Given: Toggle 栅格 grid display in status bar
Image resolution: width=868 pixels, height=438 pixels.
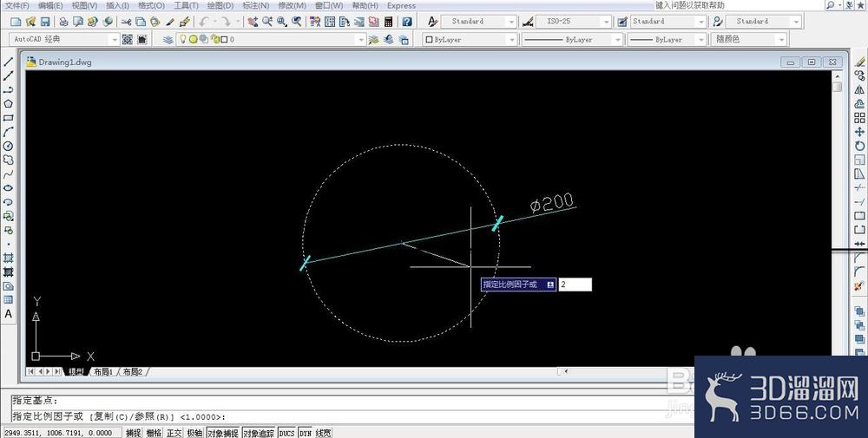Looking at the screenshot, I should click(154, 433).
